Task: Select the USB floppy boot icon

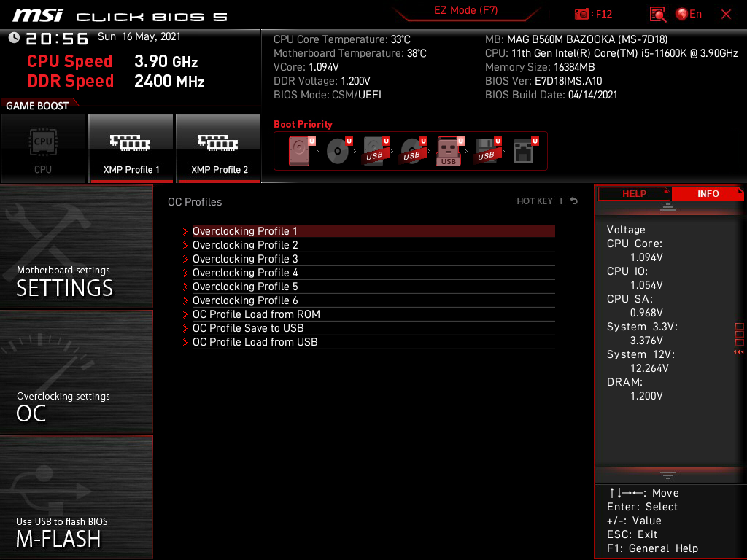Action: [487, 151]
